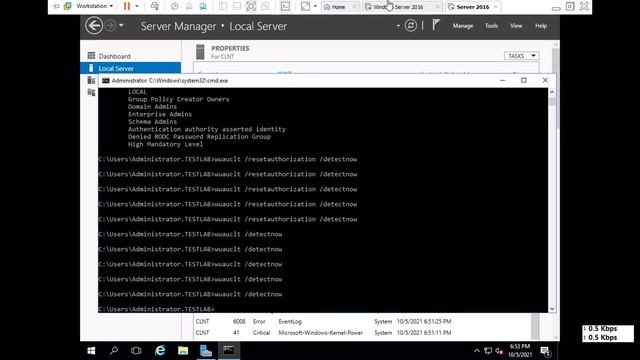Click the stretch guest display icon
640x360 pixels.
point(305,6)
